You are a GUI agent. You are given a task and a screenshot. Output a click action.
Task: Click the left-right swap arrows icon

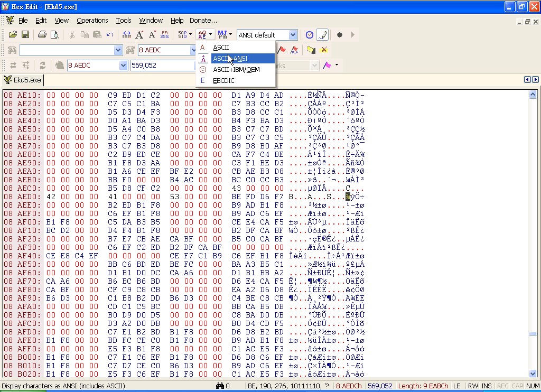[x=13, y=65]
